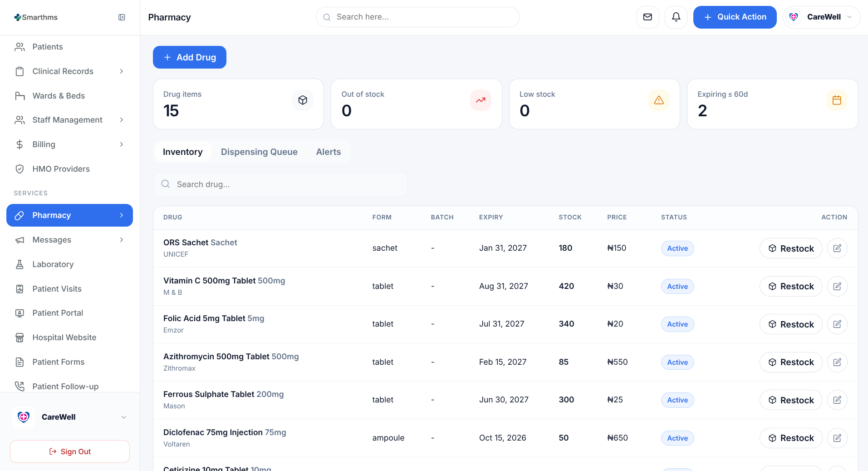Screen dimensions: 868x471
Task: Edit the Azithromycin 500mg Tablet entry
Action: click(x=837, y=362)
